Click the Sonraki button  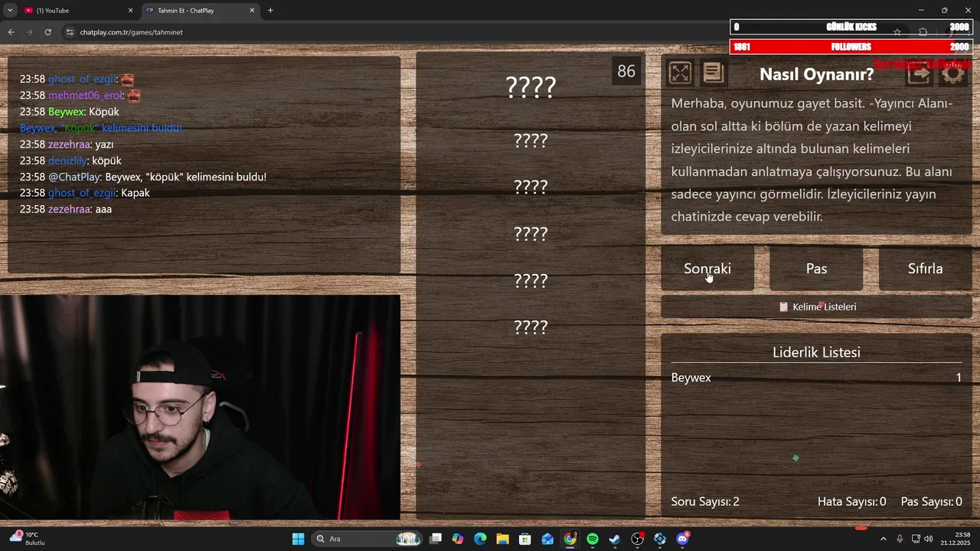(707, 269)
